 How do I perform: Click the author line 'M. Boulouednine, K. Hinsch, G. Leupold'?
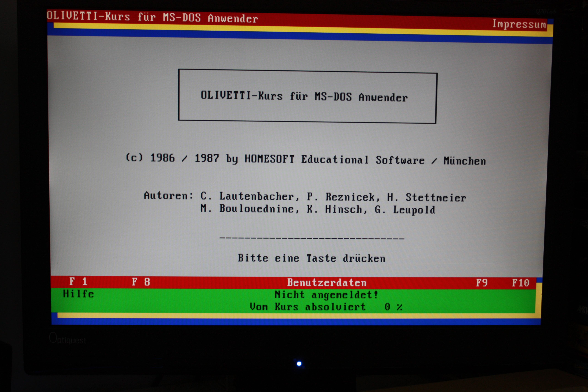pos(318,209)
